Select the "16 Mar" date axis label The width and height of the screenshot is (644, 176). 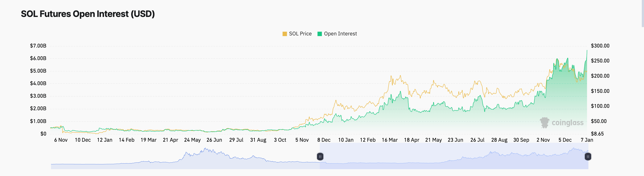tap(390, 140)
